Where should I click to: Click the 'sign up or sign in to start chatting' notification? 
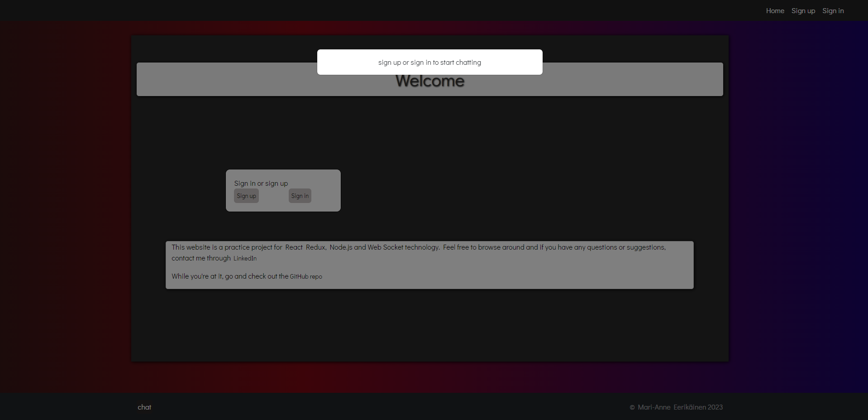tap(429, 62)
